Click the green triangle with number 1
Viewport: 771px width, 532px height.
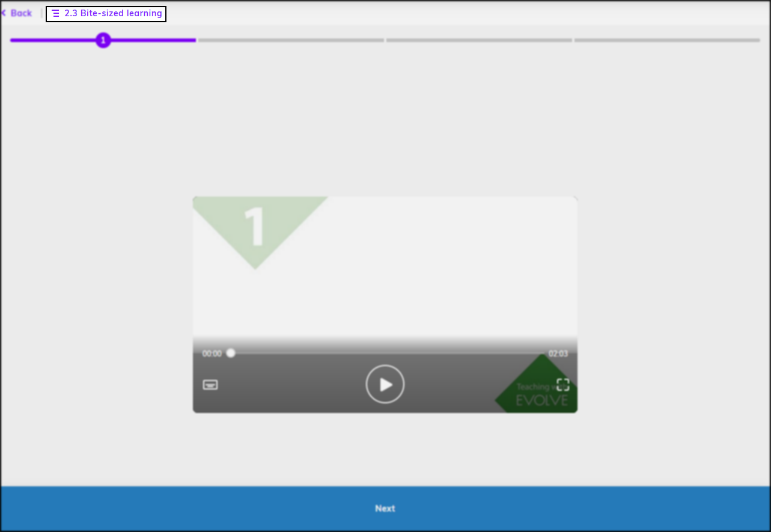point(256,227)
